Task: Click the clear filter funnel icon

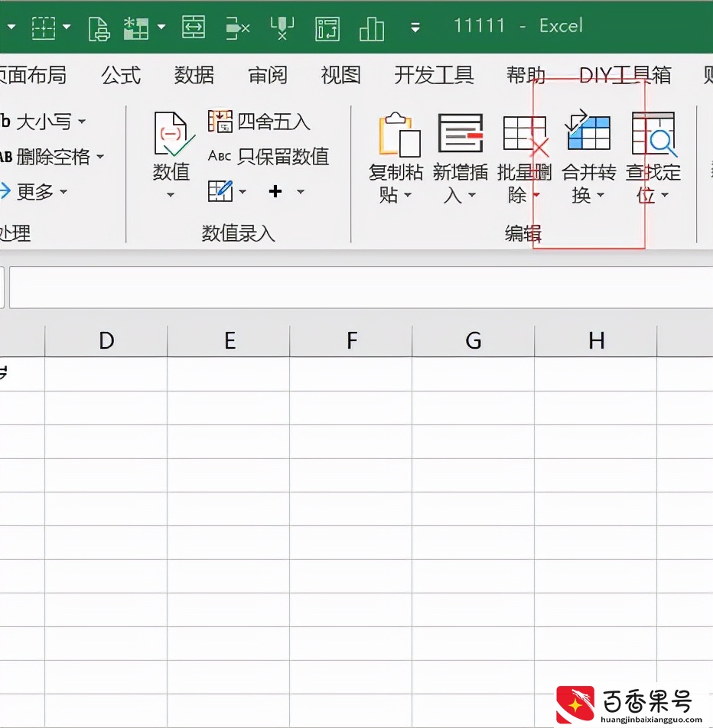Action: 282,28
